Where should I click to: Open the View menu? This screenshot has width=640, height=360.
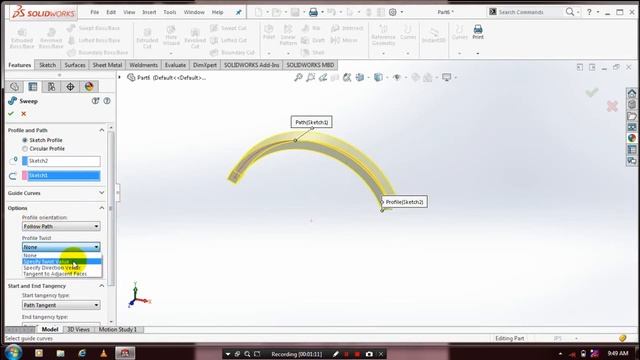pyautogui.click(x=129, y=12)
